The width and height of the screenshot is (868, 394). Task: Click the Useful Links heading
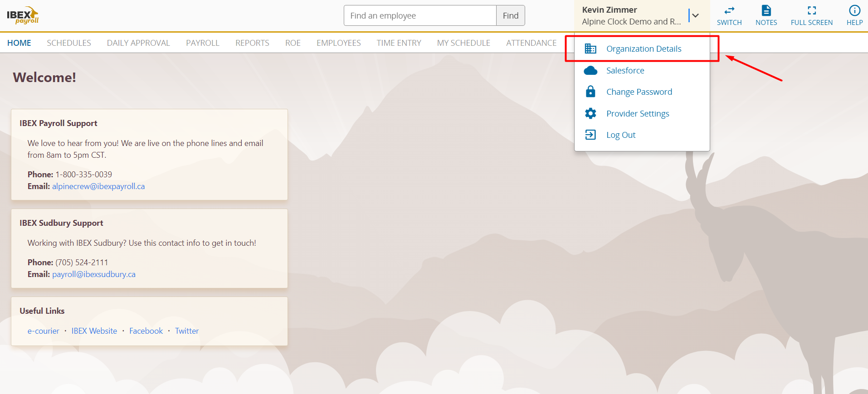(x=42, y=311)
